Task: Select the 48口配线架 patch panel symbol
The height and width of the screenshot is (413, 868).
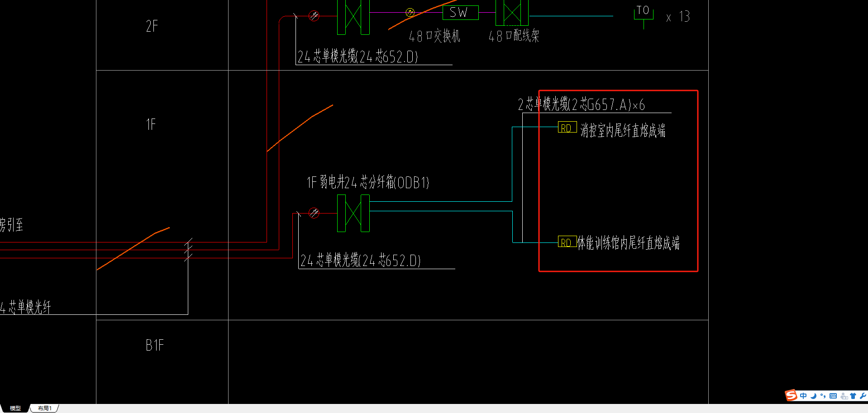Action: (x=512, y=13)
